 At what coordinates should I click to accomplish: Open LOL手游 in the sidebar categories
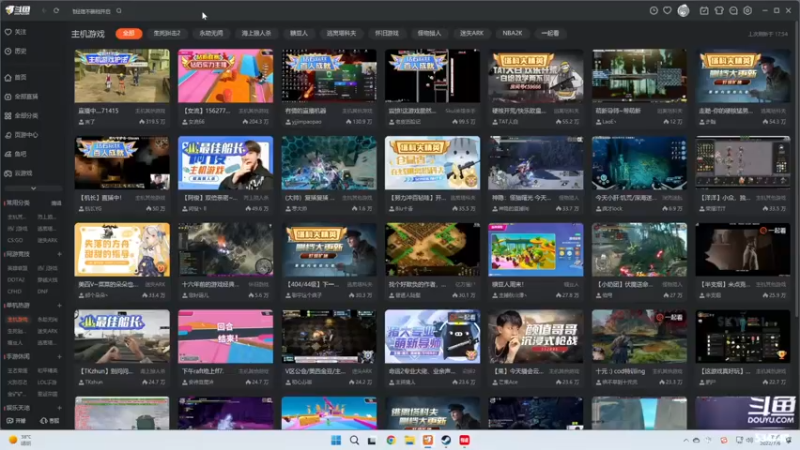click(x=47, y=382)
